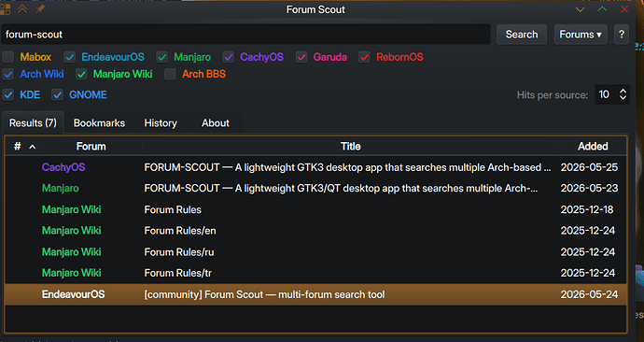Maximize the window using the green chevron
This screenshot has height=342, width=644.
(602, 9)
